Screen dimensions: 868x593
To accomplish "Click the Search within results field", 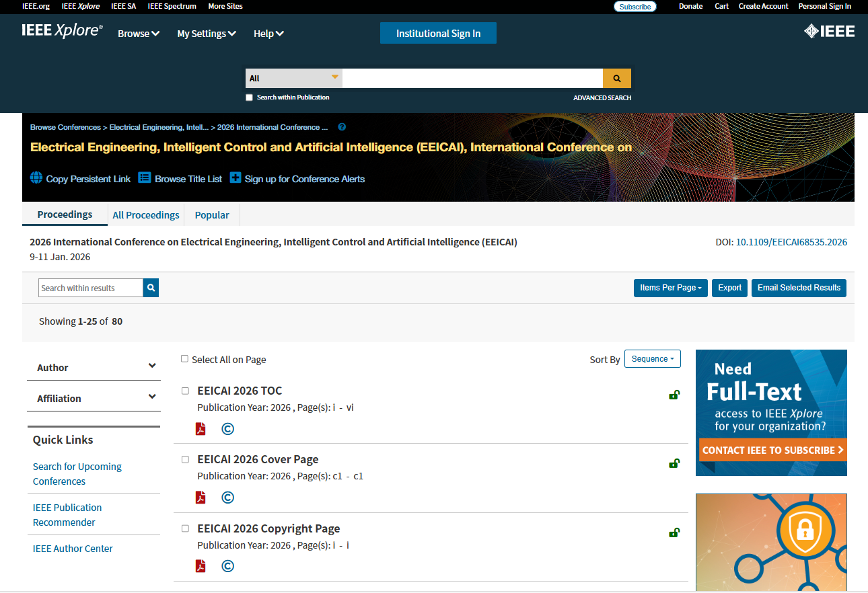I will coord(91,288).
